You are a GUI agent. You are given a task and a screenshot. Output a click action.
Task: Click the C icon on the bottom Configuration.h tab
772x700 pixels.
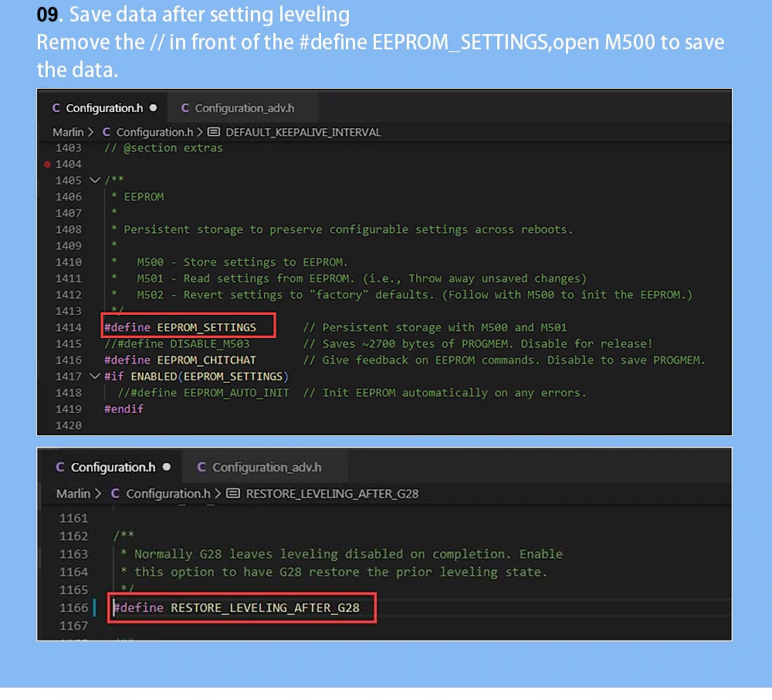(60, 467)
